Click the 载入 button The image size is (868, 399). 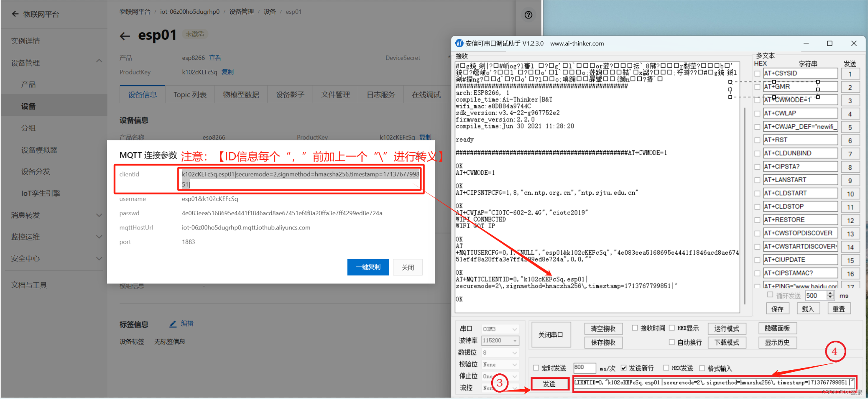pos(808,309)
